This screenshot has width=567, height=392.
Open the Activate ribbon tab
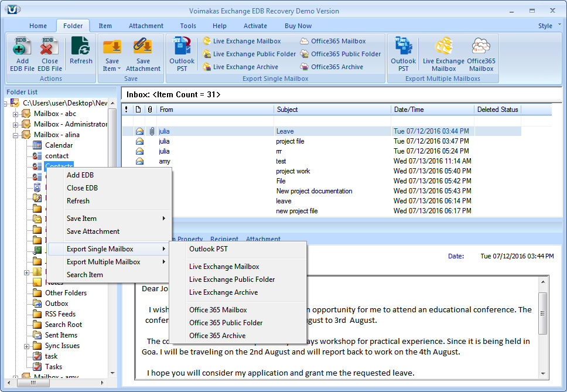[x=255, y=26]
